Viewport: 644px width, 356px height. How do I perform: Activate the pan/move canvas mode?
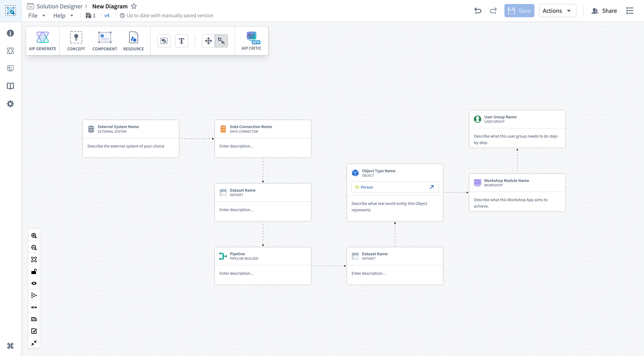tap(208, 41)
